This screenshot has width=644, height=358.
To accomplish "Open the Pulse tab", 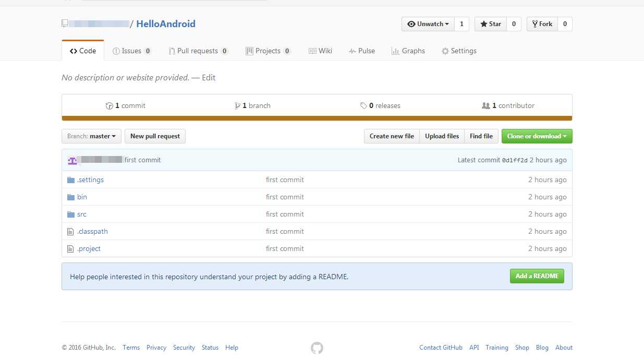I will [x=362, y=51].
